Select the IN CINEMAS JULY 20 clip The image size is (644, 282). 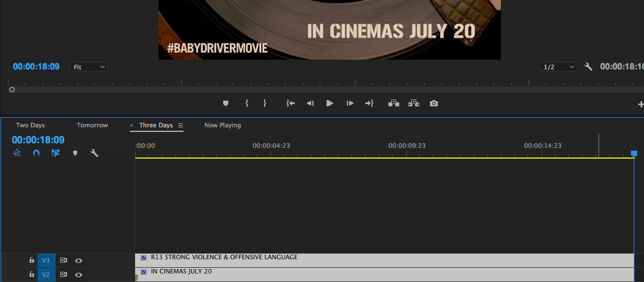click(384, 275)
